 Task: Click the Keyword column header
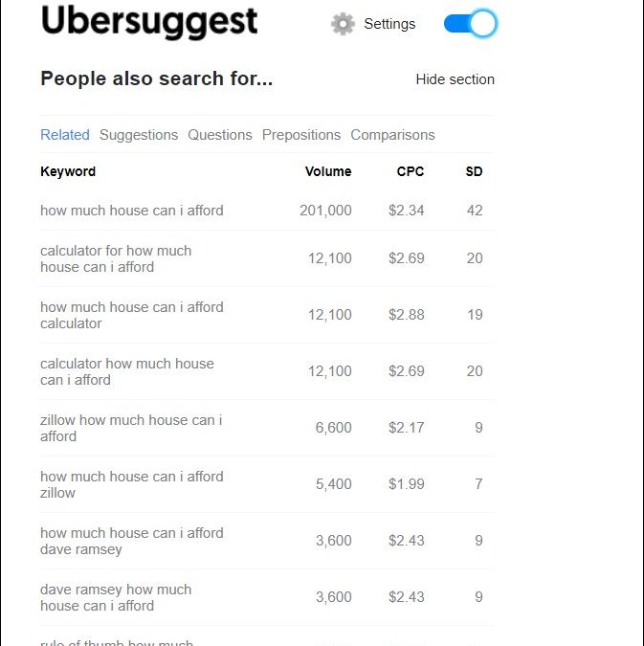(68, 172)
